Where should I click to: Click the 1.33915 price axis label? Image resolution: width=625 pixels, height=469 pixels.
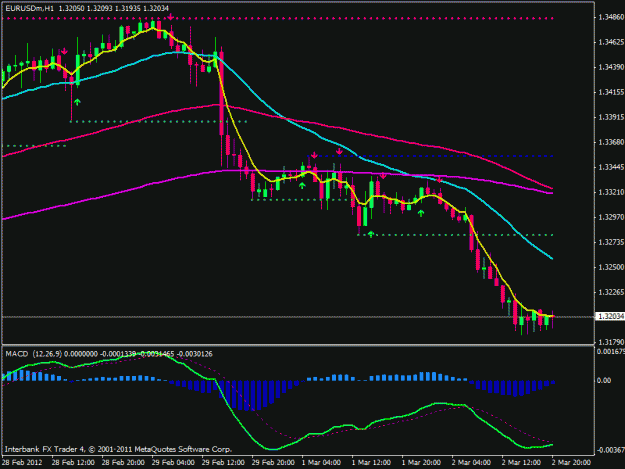coord(611,118)
